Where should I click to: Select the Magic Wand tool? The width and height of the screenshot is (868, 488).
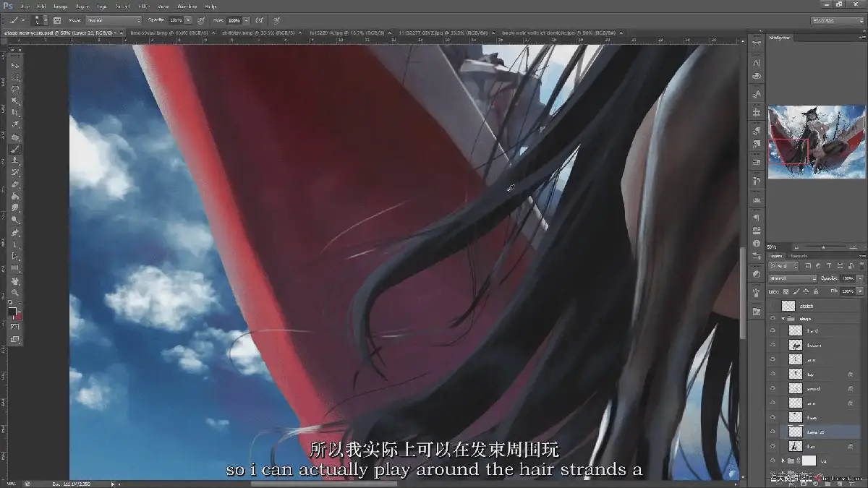pyautogui.click(x=16, y=101)
